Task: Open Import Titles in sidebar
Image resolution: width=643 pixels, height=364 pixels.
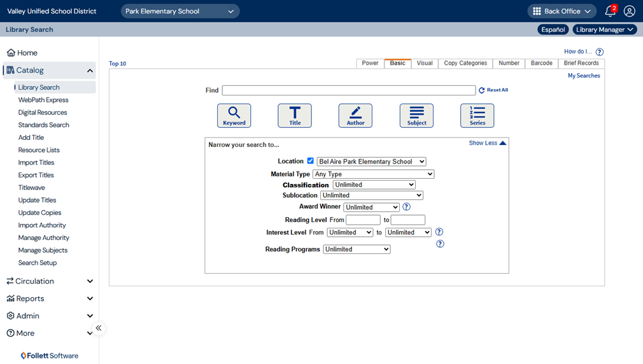Action: pos(36,163)
